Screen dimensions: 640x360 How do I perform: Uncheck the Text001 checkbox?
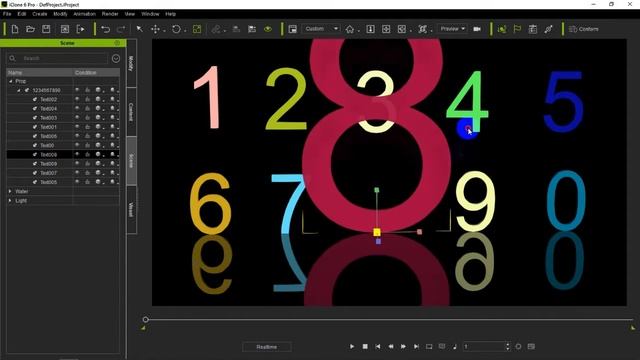35,127
